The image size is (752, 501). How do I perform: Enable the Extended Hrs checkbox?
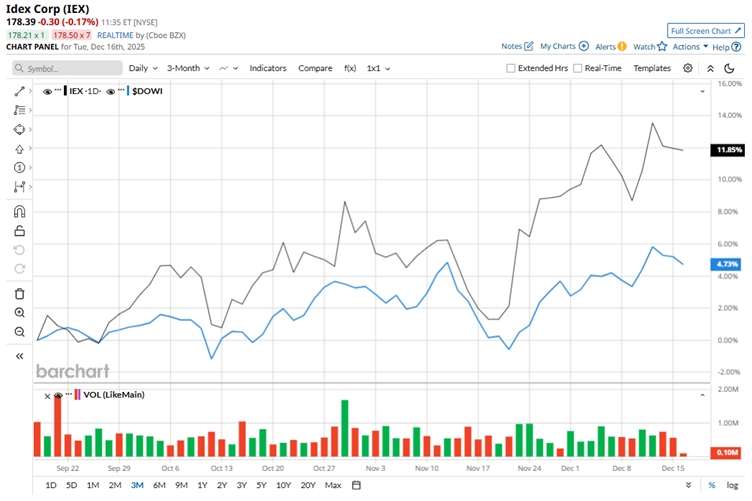click(511, 68)
